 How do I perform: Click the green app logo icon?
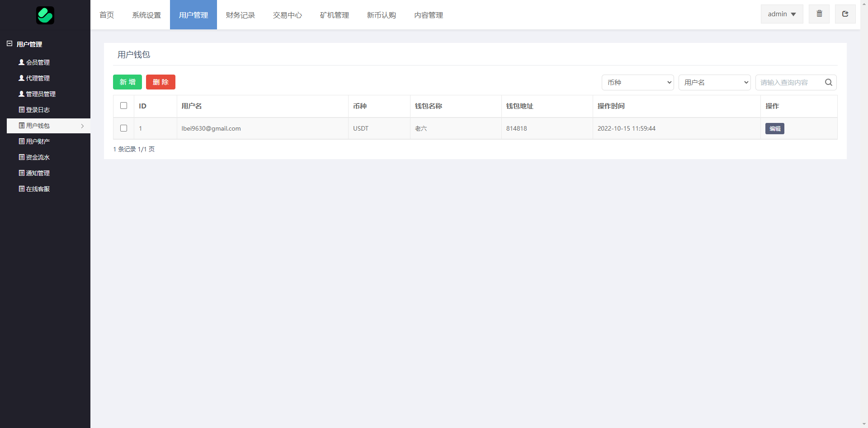tap(45, 15)
